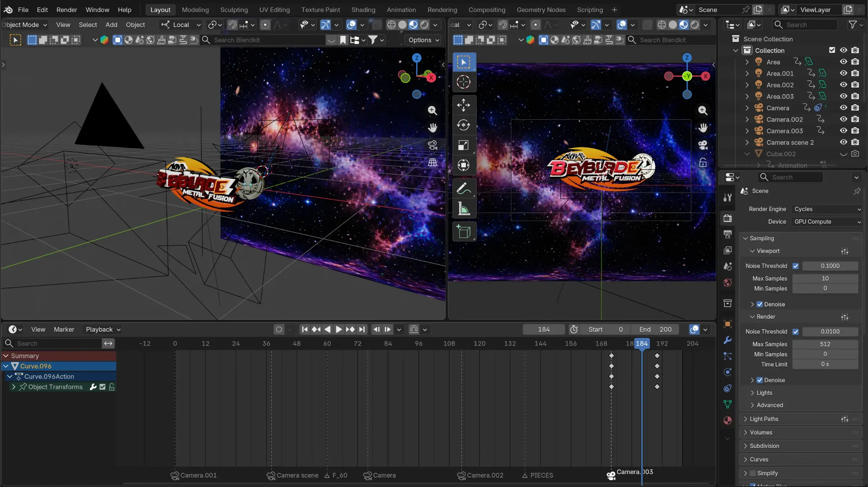Select the Transform tool in viewport toolbar
The image size is (868, 487).
464,165
